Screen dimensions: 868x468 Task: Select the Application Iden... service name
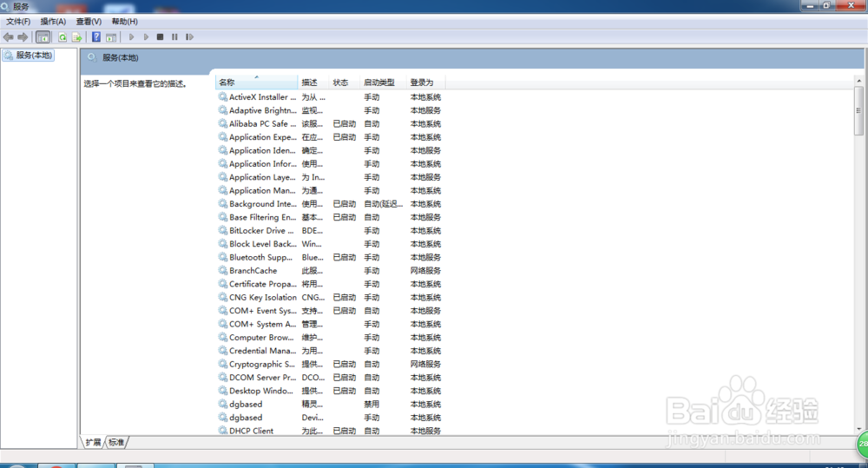point(262,150)
